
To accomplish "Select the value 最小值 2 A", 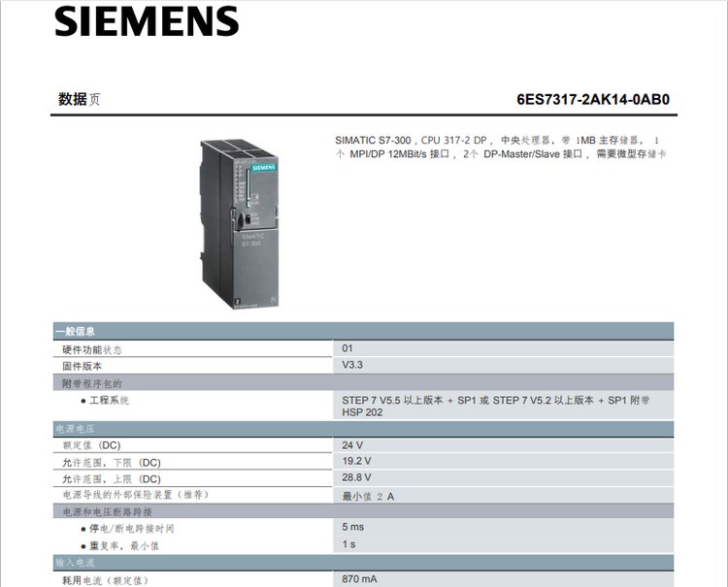I will tap(368, 497).
